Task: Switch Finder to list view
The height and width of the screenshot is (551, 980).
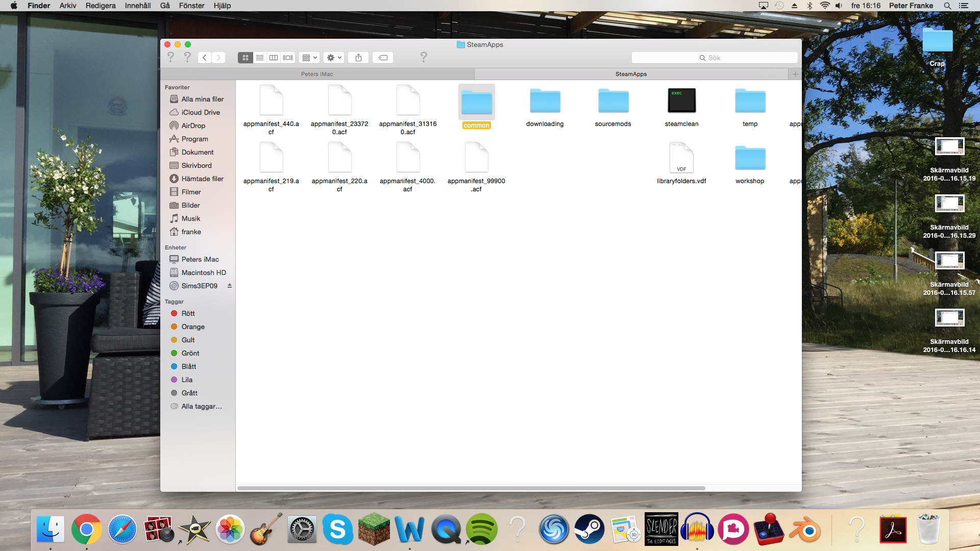Action: coord(259,58)
